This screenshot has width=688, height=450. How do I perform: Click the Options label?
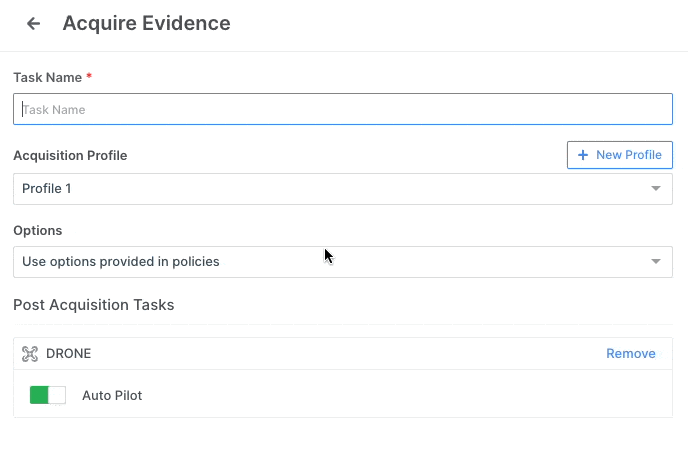pyautogui.click(x=38, y=230)
